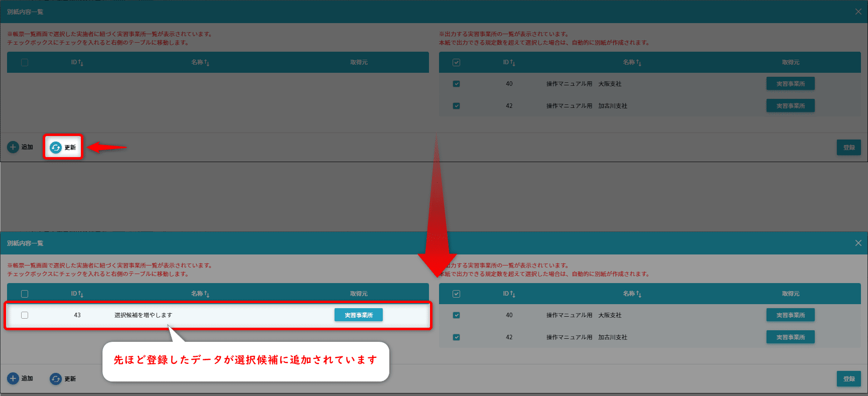868x396 pixels.
Task: Toggle select-all checkbox above row 43
Action: (x=25, y=294)
